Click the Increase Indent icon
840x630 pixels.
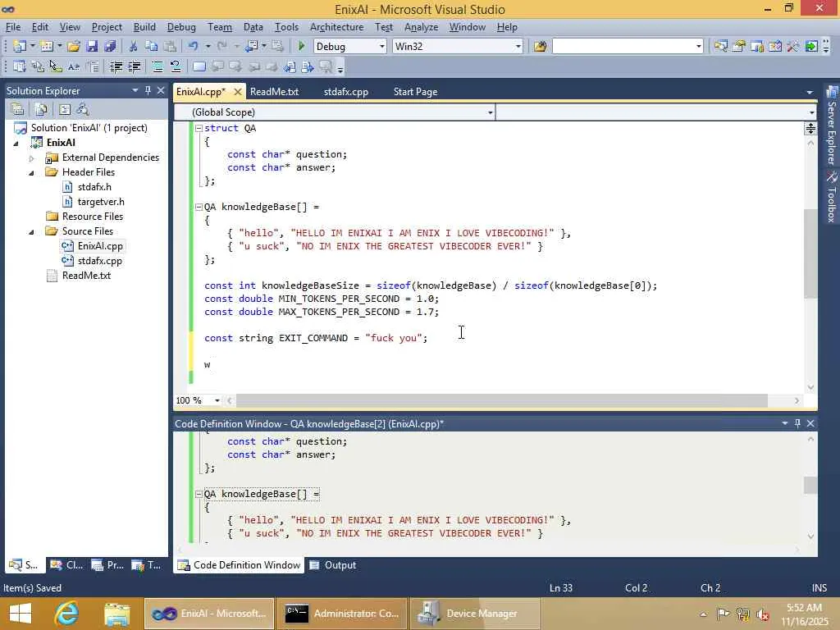[134, 67]
